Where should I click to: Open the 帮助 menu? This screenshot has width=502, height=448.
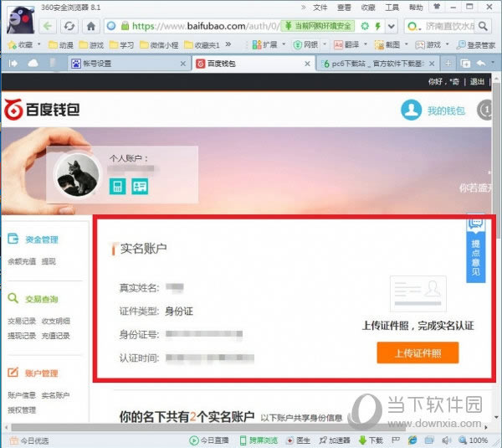tap(416, 8)
